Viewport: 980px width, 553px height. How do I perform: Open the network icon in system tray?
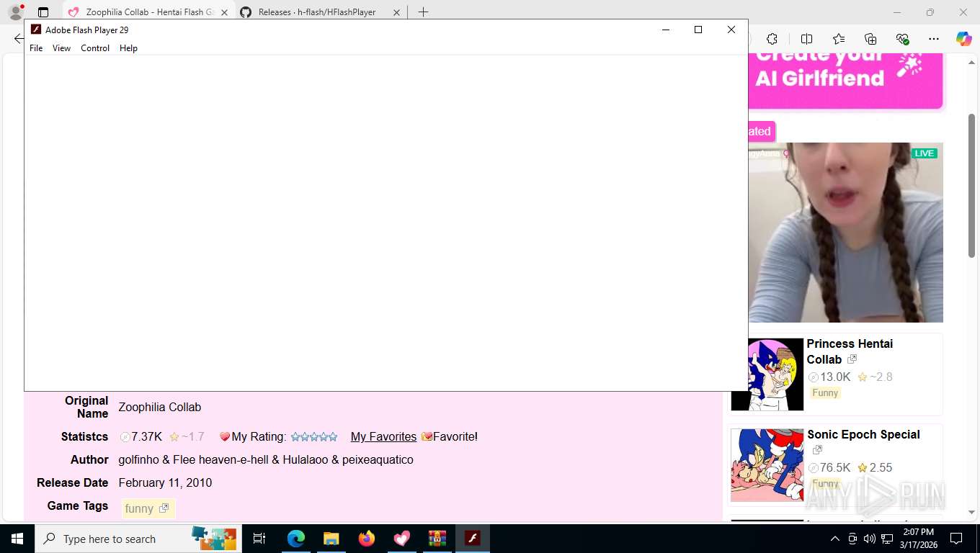coord(887,539)
